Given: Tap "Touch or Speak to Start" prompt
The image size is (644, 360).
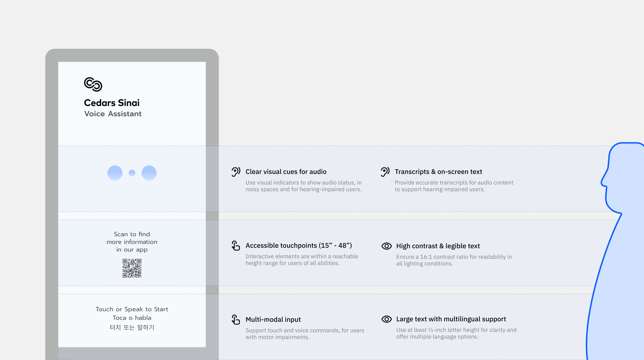Looking at the screenshot, I should point(132,309).
